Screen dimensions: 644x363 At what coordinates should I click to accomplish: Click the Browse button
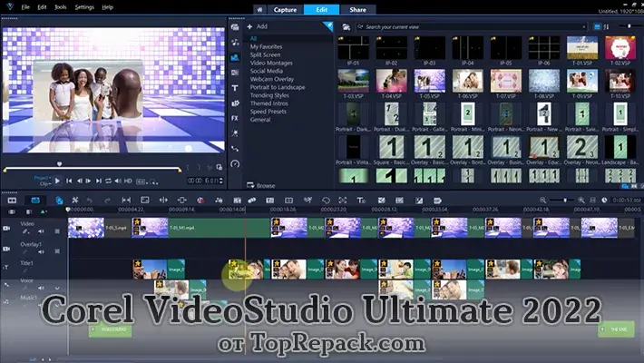[261, 185]
